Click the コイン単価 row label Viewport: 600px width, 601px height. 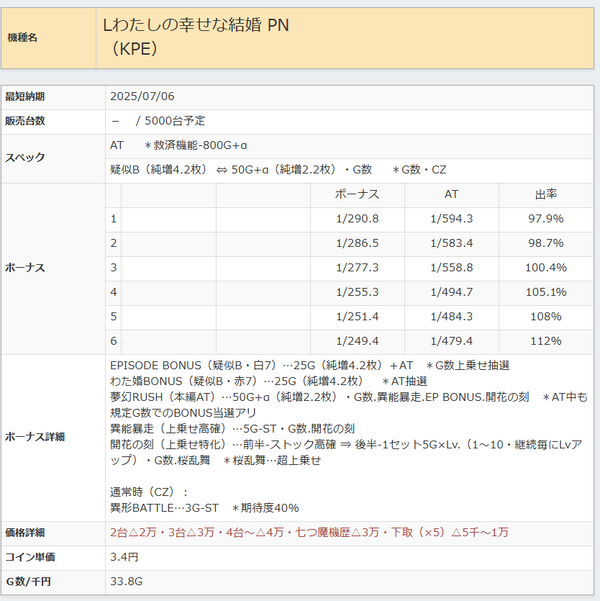tap(30, 557)
